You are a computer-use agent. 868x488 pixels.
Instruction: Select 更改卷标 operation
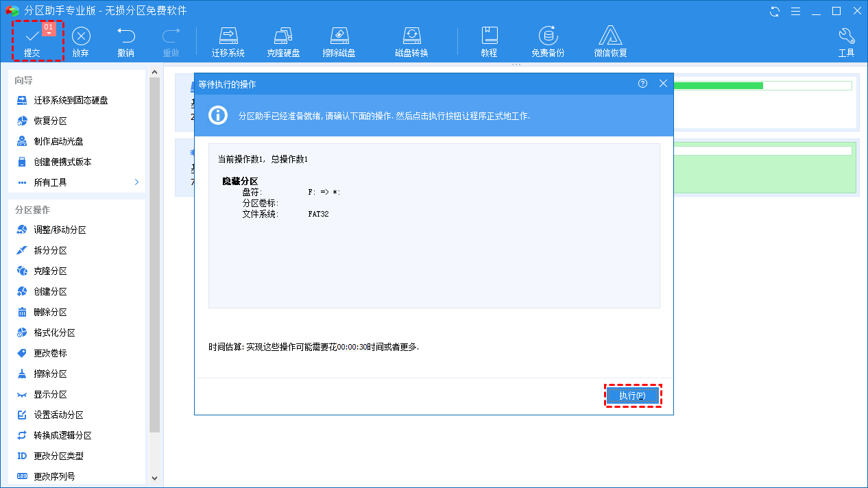51,354
